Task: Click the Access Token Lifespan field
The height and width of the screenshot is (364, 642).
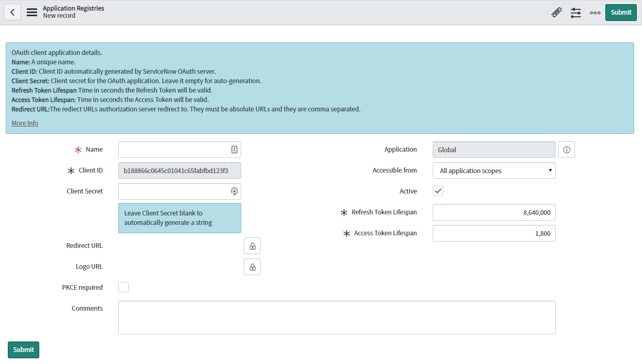Action: pos(493,233)
